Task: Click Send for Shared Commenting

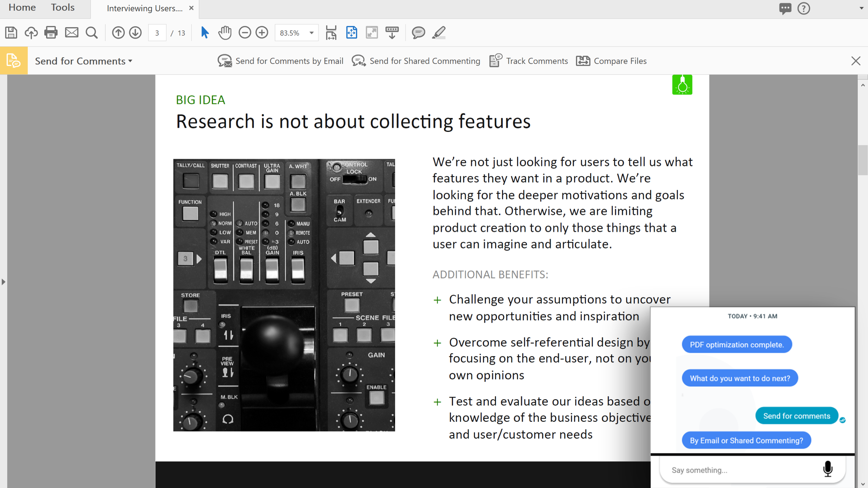Action: (x=416, y=61)
